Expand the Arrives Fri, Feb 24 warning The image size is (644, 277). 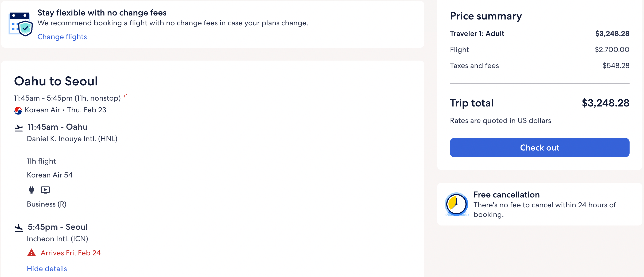[x=71, y=253]
